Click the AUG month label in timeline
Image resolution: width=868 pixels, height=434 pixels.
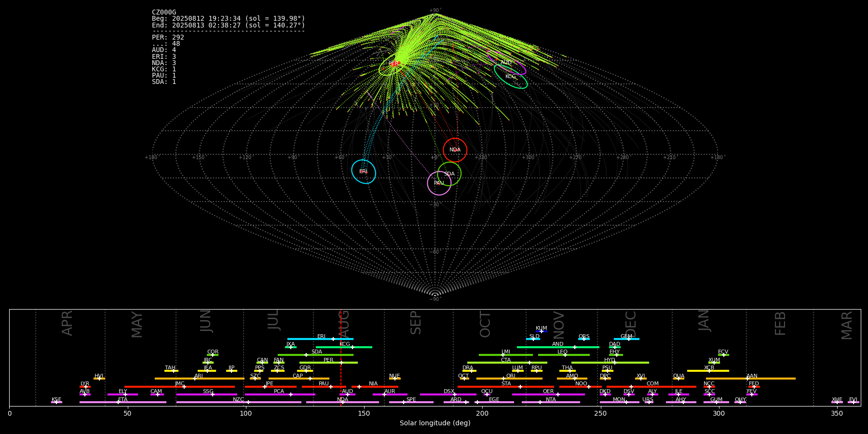pyautogui.click(x=344, y=324)
